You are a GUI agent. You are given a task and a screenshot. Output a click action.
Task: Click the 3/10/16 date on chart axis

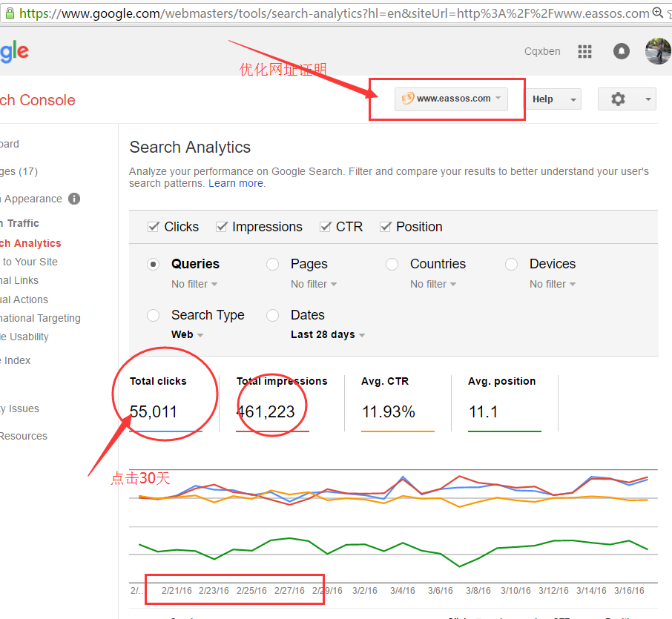tap(515, 591)
